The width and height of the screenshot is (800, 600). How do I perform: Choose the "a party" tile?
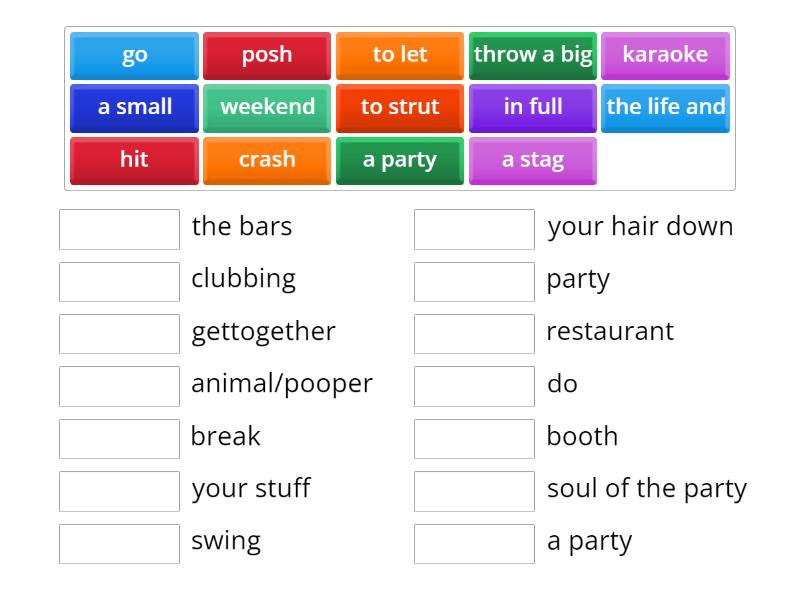399,159
